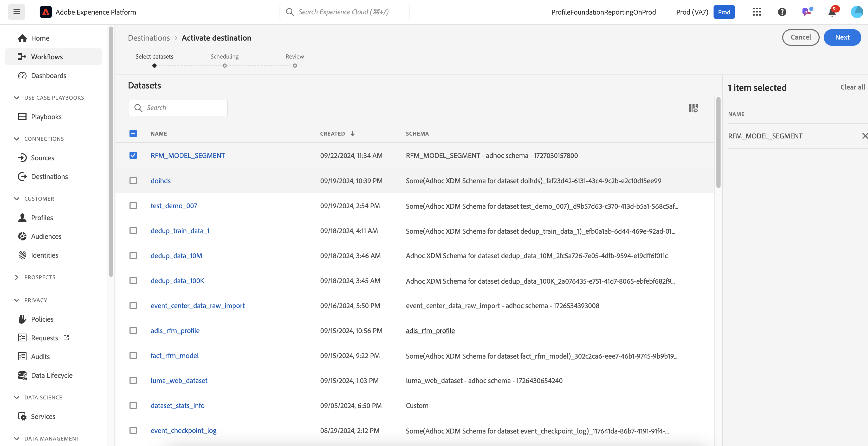Open the hamburger navigation menu icon
The height and width of the screenshot is (446, 868).
pyautogui.click(x=16, y=12)
